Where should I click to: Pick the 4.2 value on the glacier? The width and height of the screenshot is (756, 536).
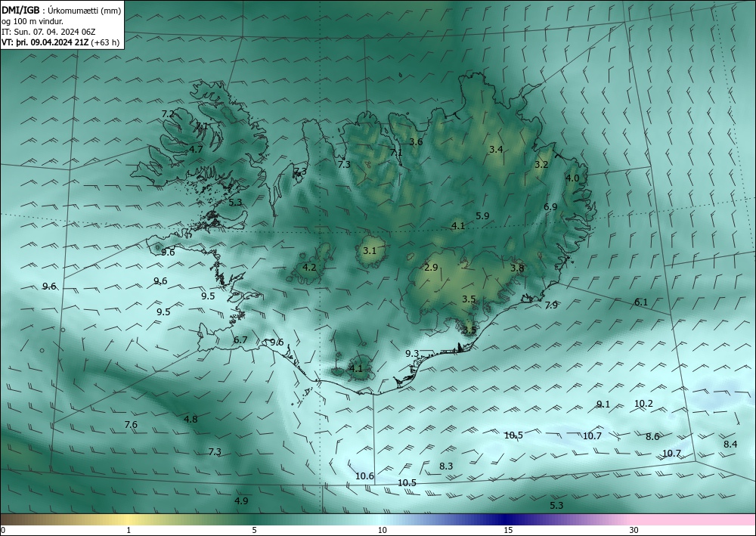(309, 267)
